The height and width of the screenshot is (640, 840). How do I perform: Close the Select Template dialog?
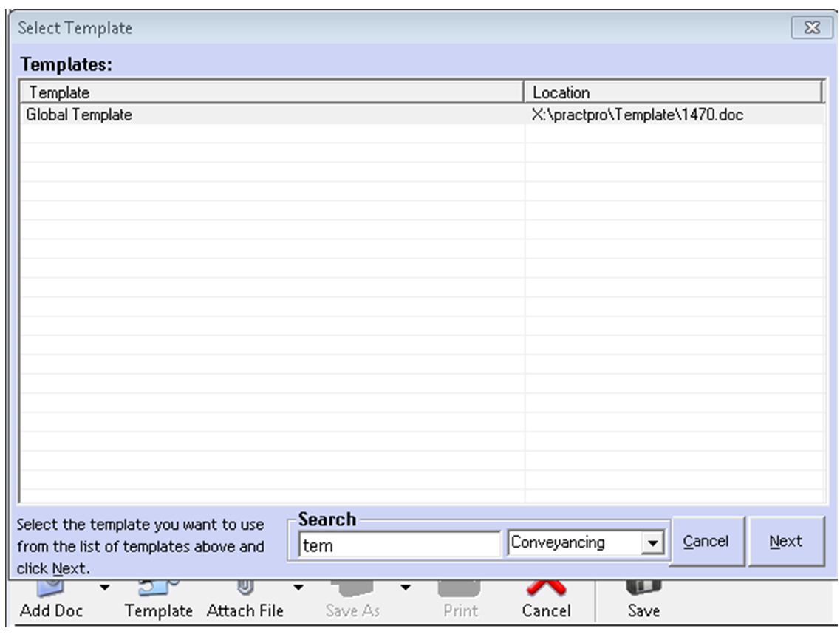[811, 28]
